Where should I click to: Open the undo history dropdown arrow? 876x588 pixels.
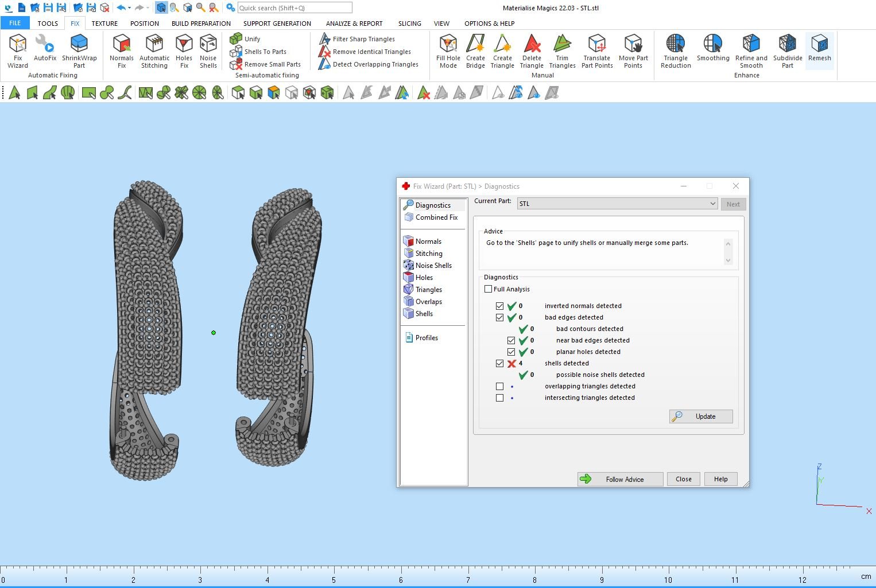click(129, 8)
